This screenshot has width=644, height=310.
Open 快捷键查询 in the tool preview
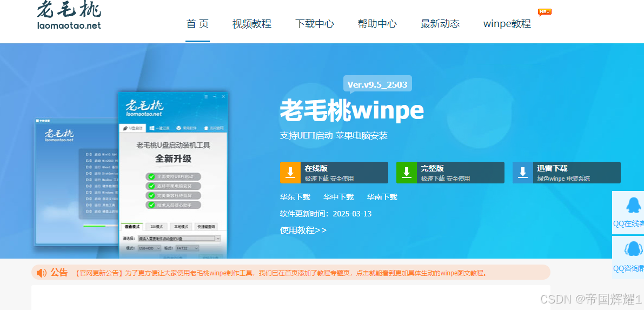click(205, 227)
